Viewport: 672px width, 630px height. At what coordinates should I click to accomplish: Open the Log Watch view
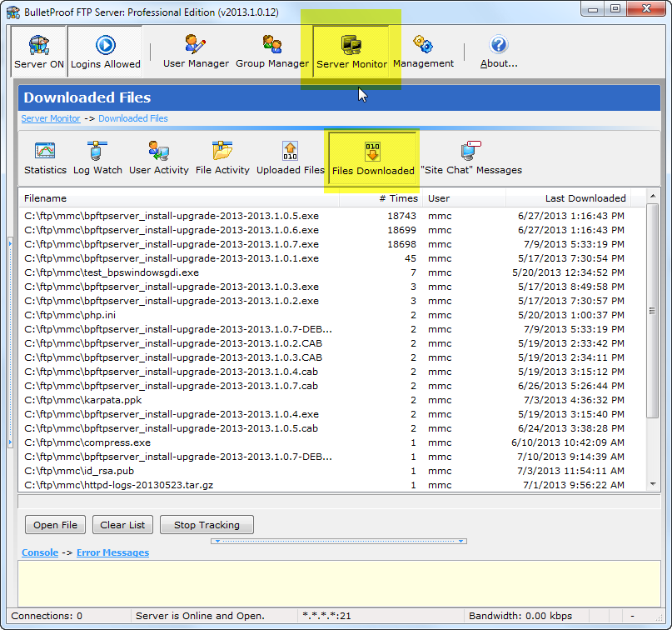(97, 158)
